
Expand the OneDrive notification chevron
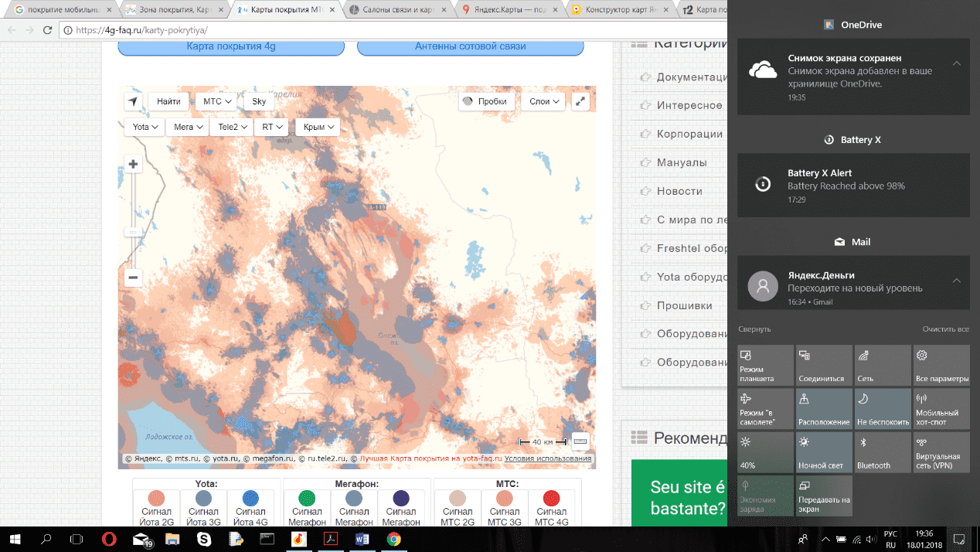(957, 63)
